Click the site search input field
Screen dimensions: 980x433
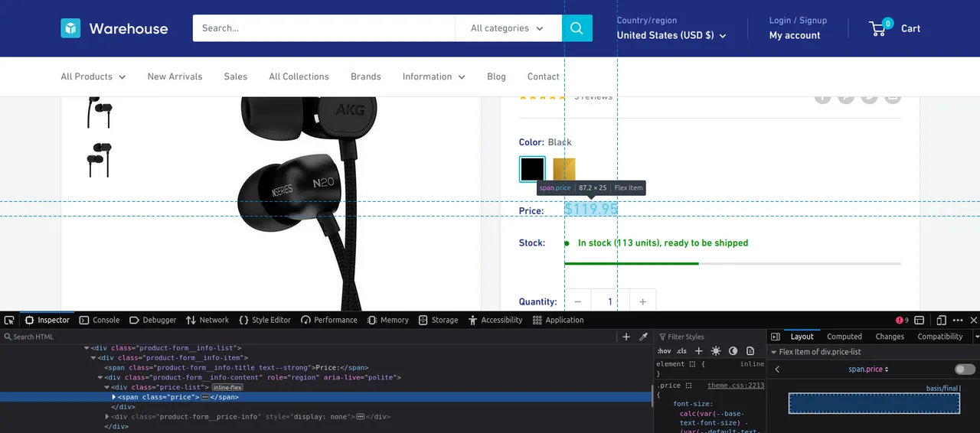click(x=324, y=28)
